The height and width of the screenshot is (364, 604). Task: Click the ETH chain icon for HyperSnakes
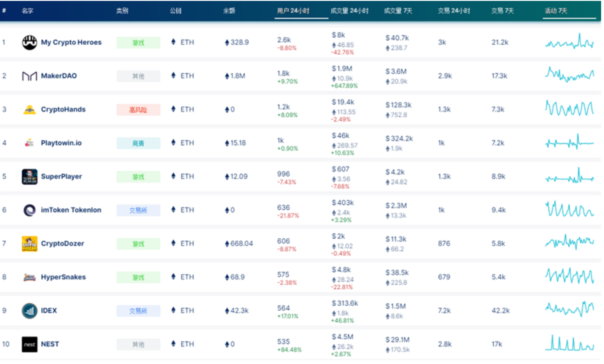[x=173, y=277]
